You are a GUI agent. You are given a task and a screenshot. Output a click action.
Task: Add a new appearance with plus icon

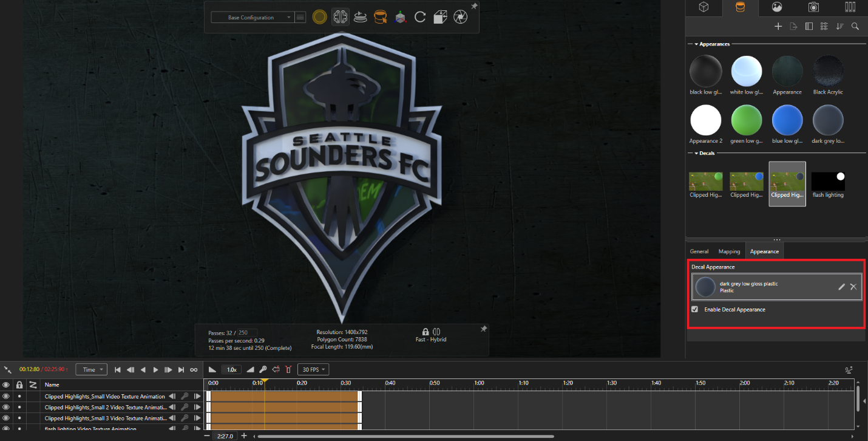778,26
